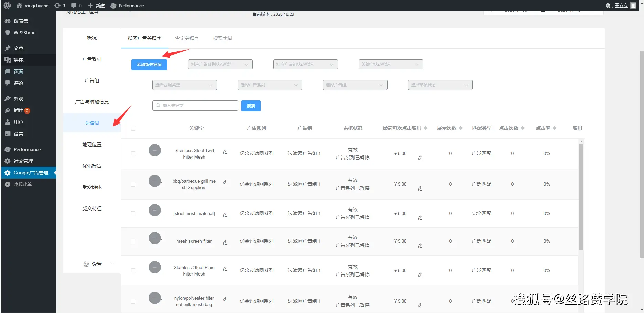Click the 添加新关键词 button
The image size is (644, 313).
[149, 65]
